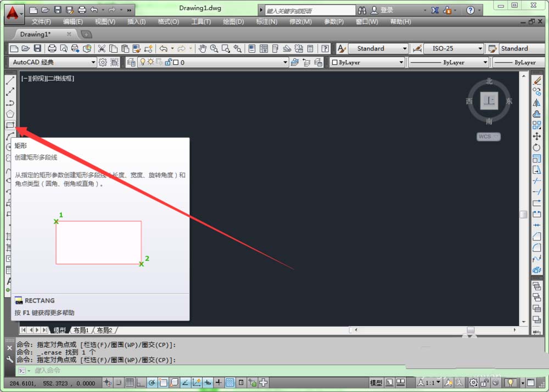Open the ByLayer color control swatch
Image resolution: width=549 pixels, height=392 pixels.
(x=367, y=62)
